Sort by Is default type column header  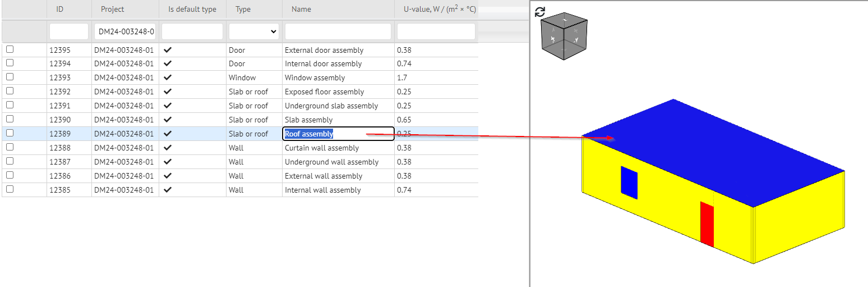[192, 10]
